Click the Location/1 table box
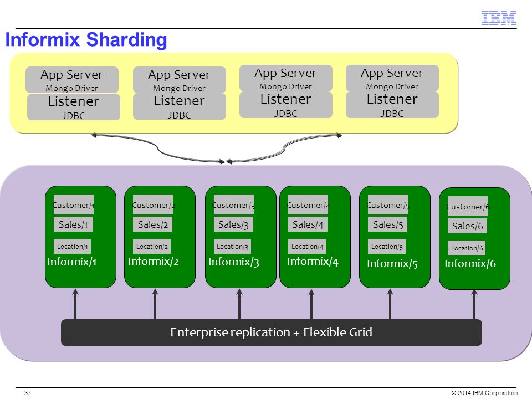This screenshot has width=532, height=399. [x=72, y=246]
